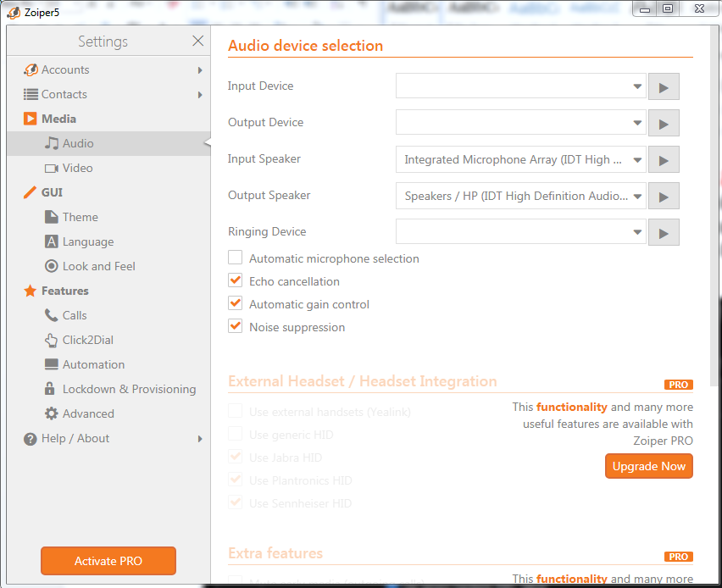
Task: Click the Contacts list icon
Action: pyautogui.click(x=31, y=94)
